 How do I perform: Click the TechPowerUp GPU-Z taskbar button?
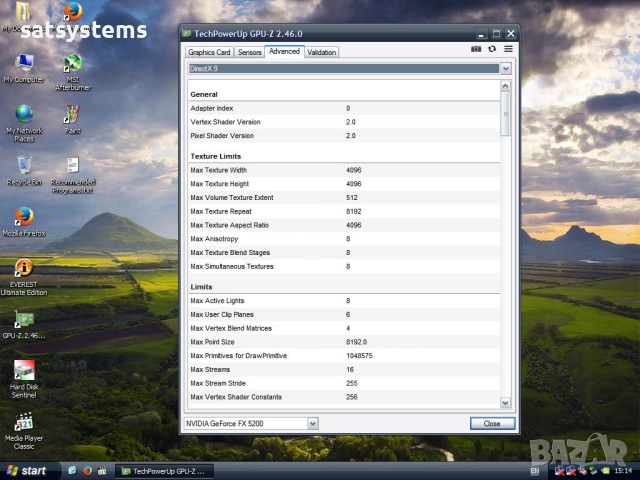point(167,470)
